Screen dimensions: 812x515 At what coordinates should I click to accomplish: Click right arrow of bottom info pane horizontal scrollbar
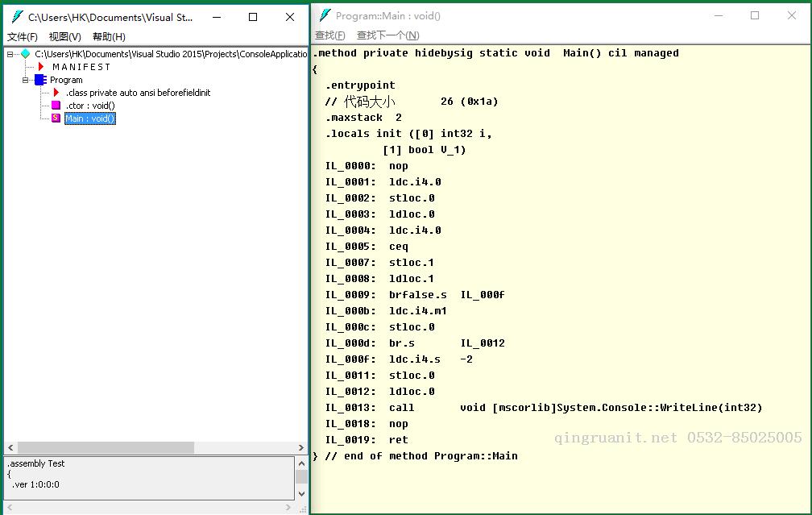288,508
